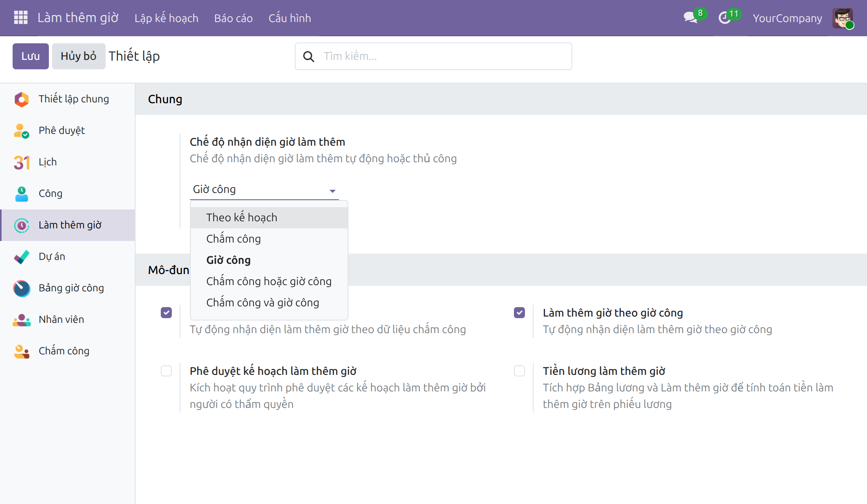This screenshot has width=867, height=504.
Task: Click the Lưu button
Action: coord(31,56)
